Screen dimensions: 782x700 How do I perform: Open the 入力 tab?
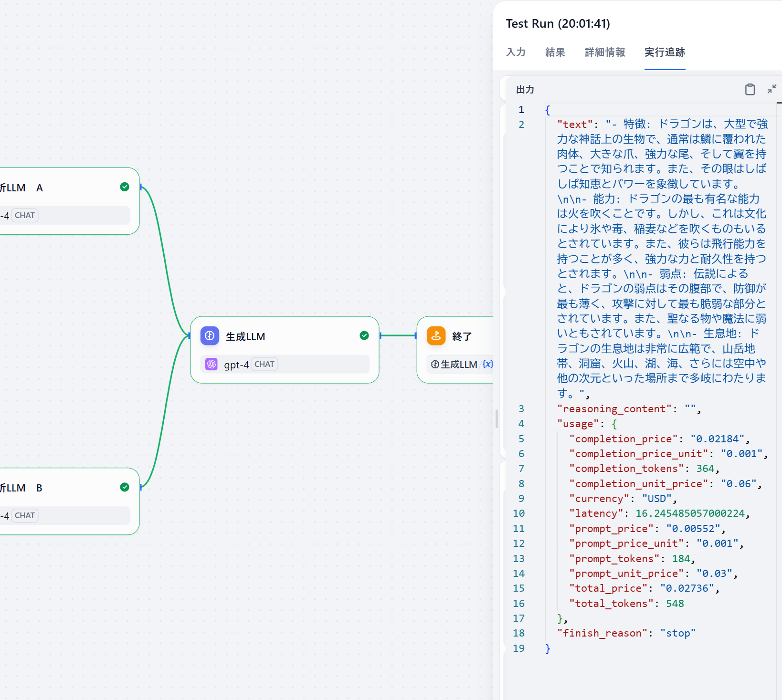pyautogui.click(x=516, y=52)
